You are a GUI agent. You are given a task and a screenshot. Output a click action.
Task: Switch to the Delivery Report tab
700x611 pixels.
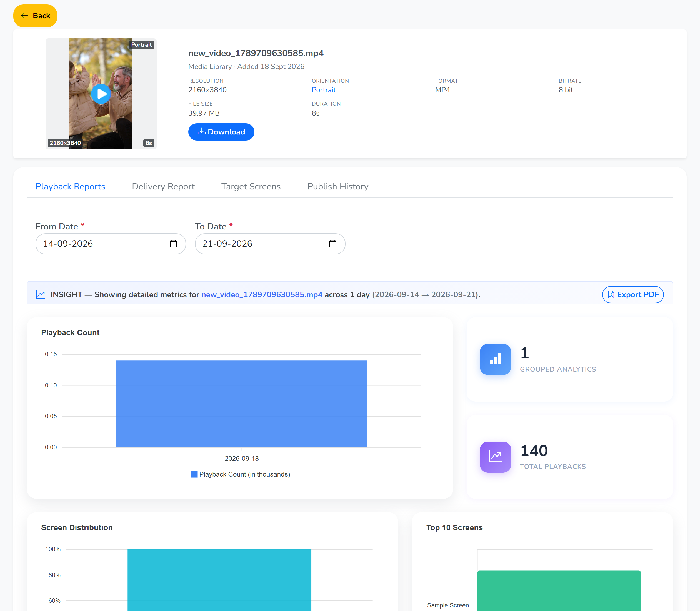(163, 187)
